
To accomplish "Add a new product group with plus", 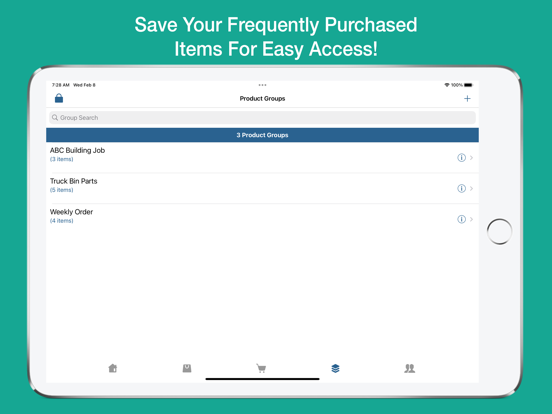I will pos(467,99).
